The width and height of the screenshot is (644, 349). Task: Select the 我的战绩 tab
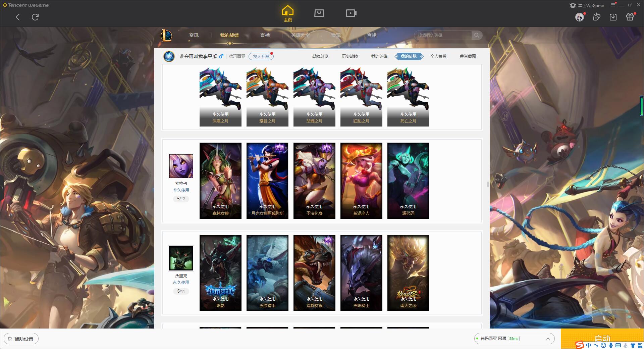229,35
